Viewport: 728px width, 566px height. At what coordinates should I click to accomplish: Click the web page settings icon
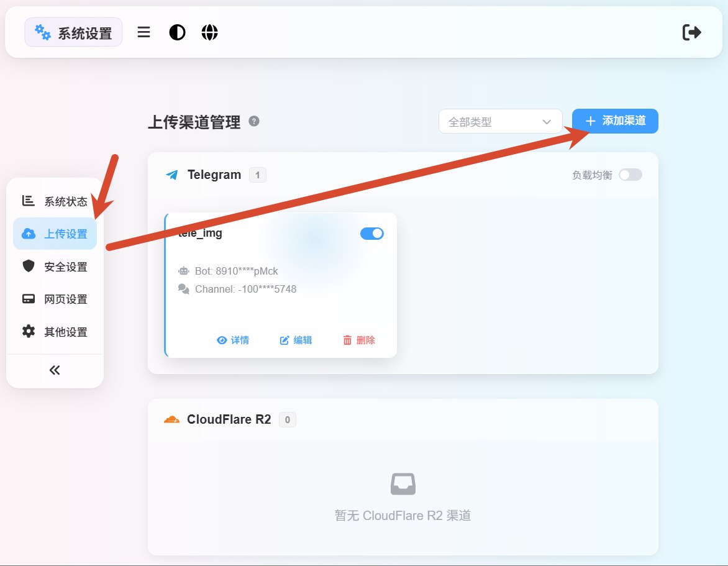(x=29, y=299)
